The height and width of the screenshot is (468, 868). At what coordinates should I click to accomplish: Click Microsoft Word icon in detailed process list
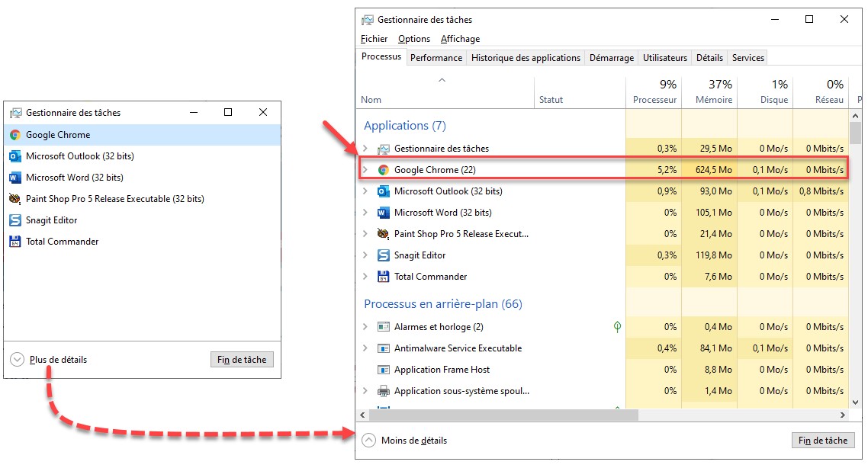click(384, 213)
